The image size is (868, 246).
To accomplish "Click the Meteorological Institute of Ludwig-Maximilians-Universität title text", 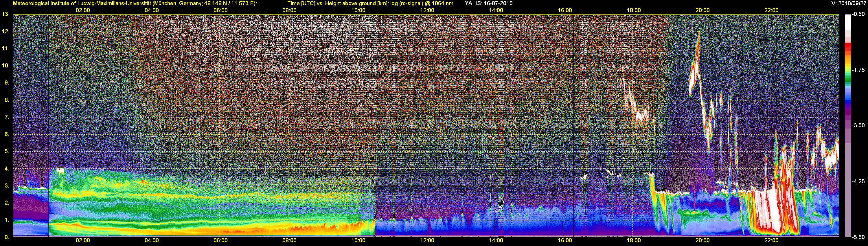I will [135, 3].
